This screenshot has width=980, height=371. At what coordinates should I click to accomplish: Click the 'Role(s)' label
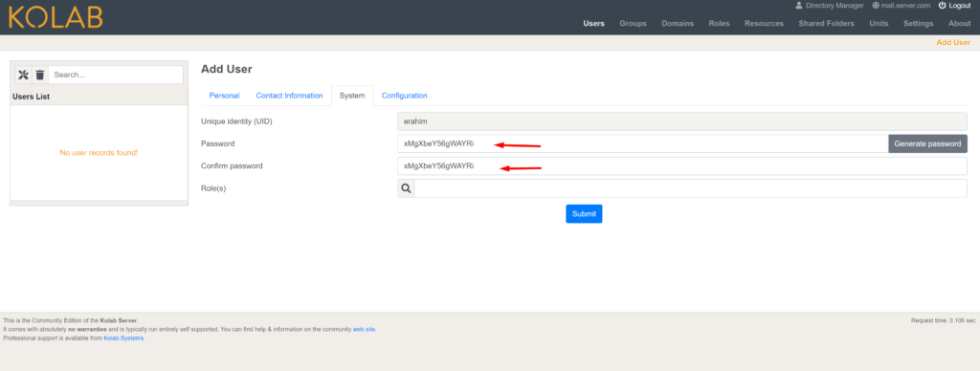(x=213, y=188)
